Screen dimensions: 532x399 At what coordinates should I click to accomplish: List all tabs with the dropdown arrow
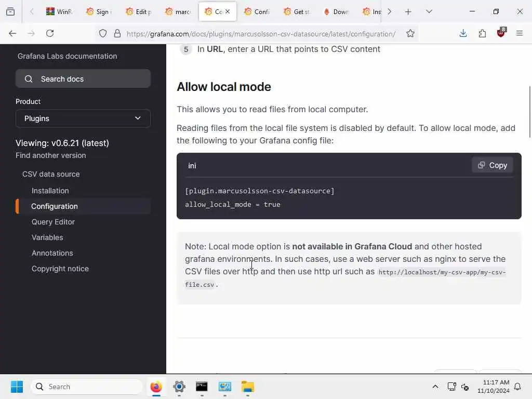pyautogui.click(x=429, y=11)
